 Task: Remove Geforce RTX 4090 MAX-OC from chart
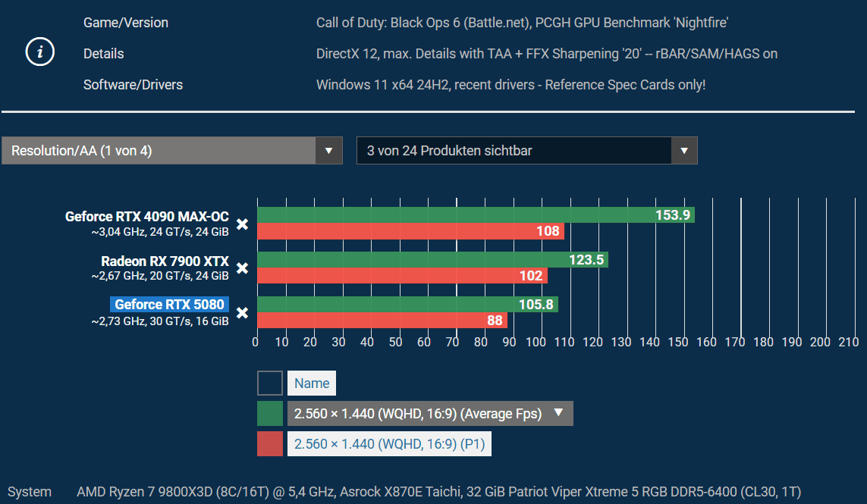coord(242,224)
